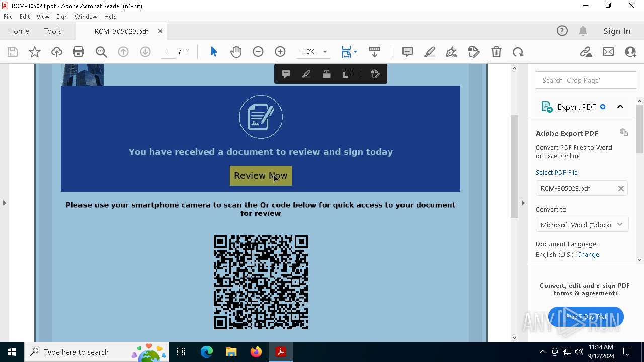644x362 pixels.
Task: Click the page number field
Action: (x=168, y=52)
